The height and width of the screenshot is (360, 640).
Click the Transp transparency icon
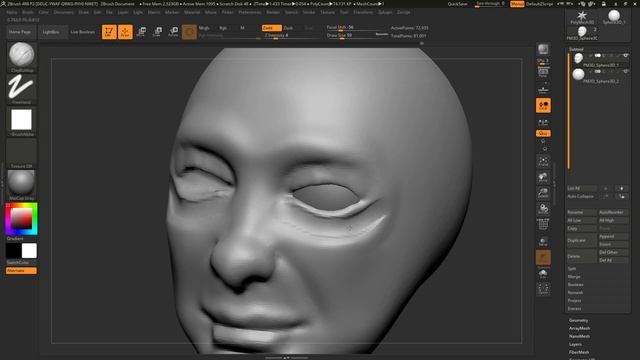(543, 241)
